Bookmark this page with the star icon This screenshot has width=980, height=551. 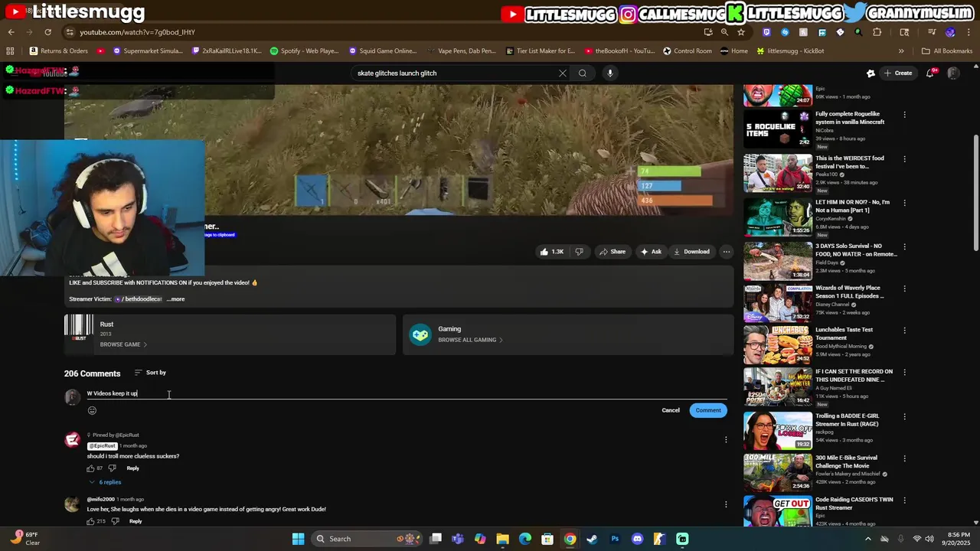(x=740, y=32)
